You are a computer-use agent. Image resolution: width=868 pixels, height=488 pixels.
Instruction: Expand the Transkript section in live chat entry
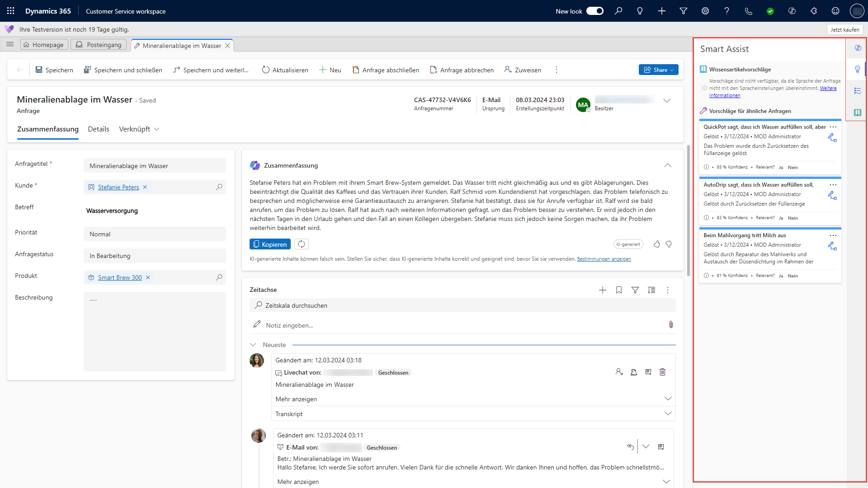point(668,414)
